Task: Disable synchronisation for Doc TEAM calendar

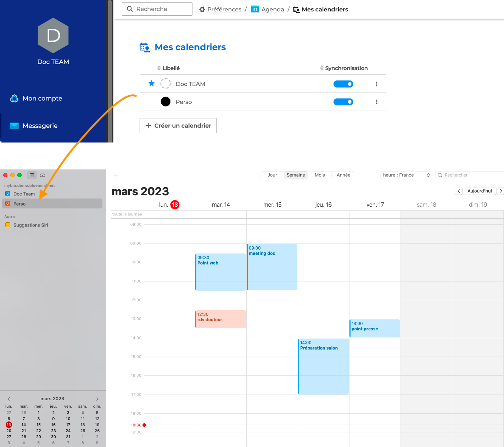Action: 343,84
